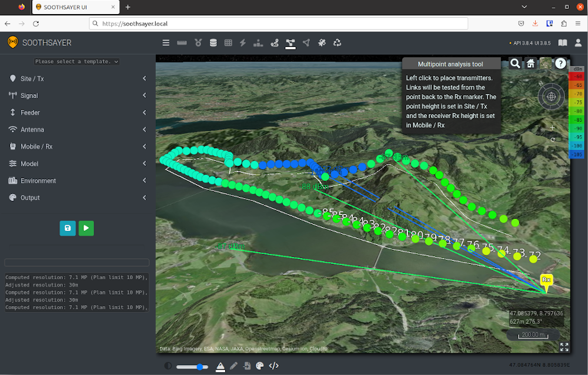
Task: Click the browser address bar
Action: (x=278, y=24)
